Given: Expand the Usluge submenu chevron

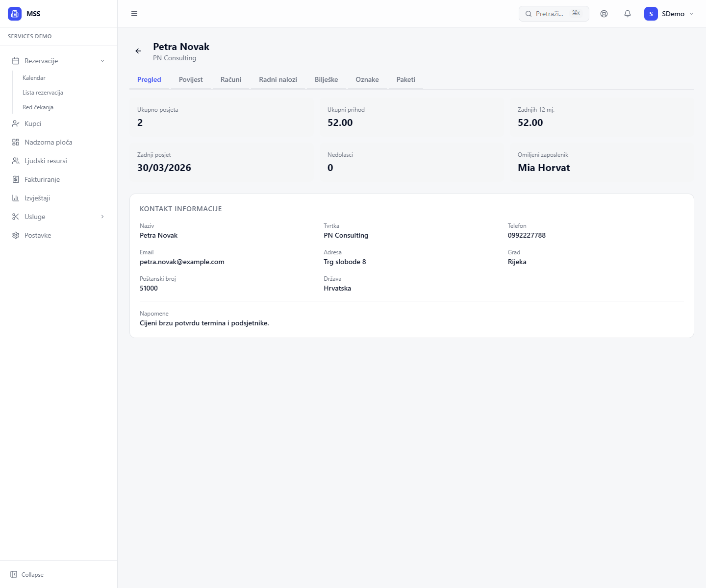Looking at the screenshot, I should [x=102, y=217].
